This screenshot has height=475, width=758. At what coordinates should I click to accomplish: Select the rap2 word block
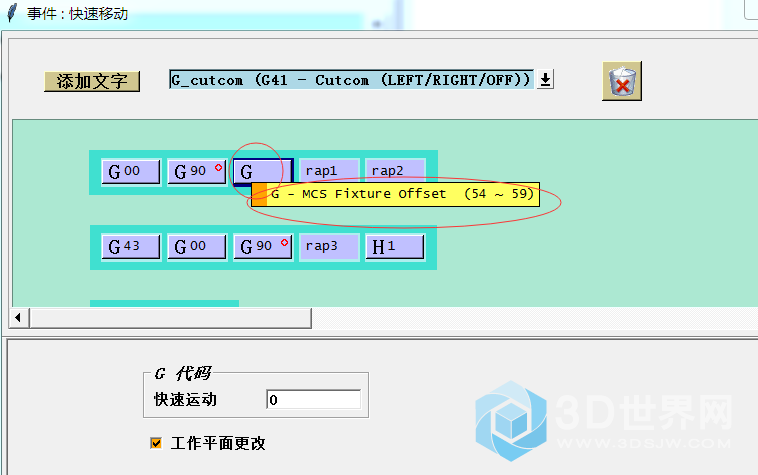point(394,171)
